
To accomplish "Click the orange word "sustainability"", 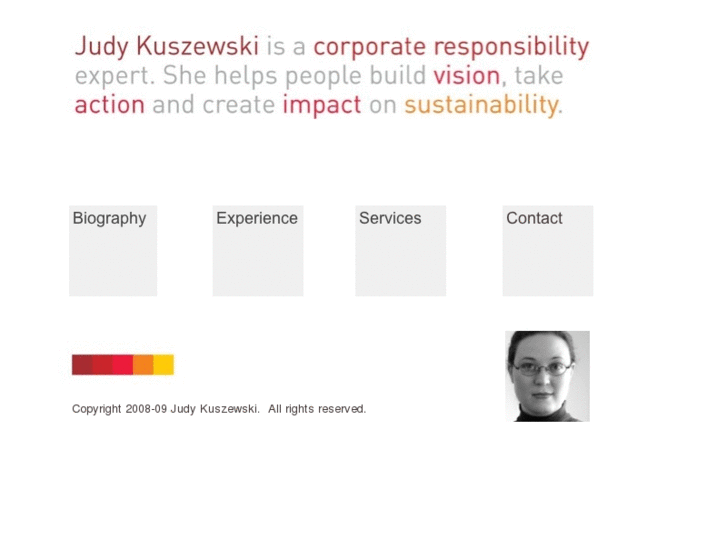I will tap(480, 105).
